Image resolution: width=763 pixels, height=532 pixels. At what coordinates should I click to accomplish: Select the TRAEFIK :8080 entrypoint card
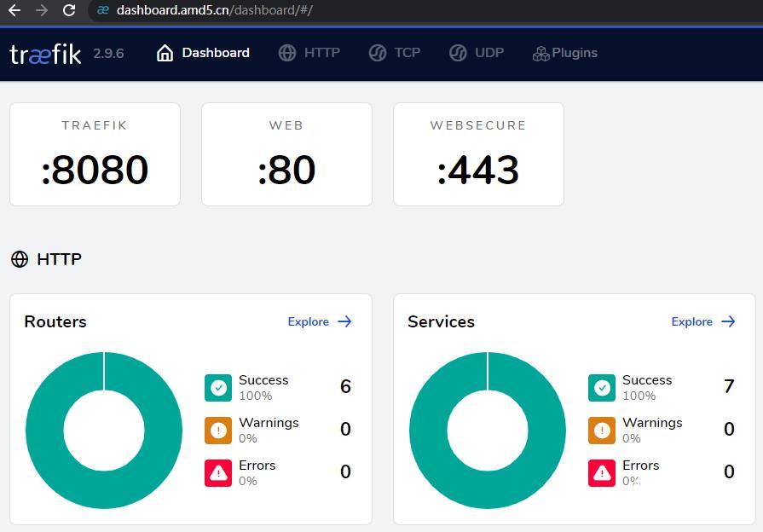coord(95,154)
